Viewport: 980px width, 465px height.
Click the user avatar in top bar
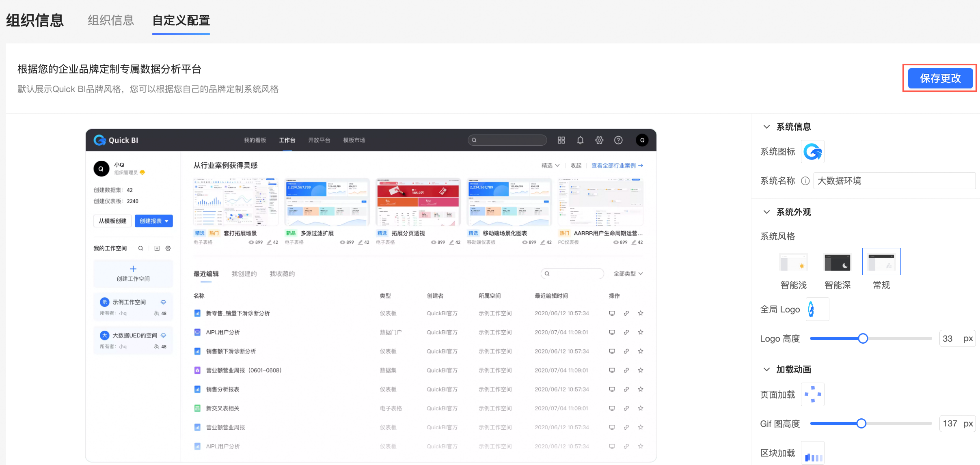pyautogui.click(x=642, y=140)
